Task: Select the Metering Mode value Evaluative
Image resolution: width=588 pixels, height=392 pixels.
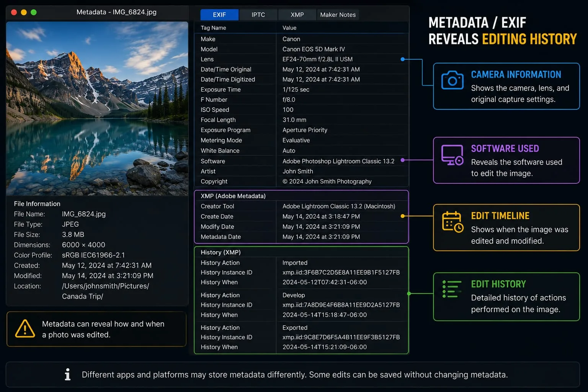Action: (296, 140)
